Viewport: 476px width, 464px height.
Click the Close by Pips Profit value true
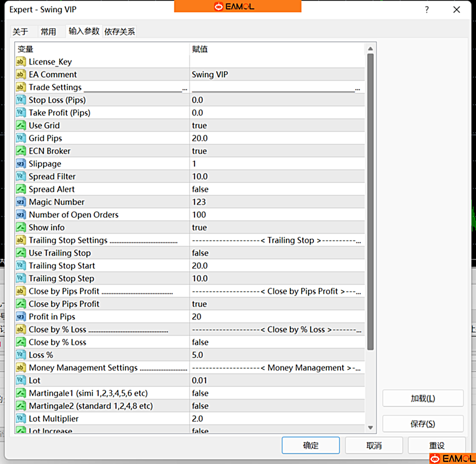199,304
